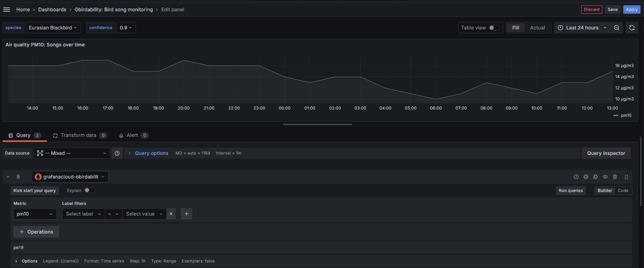This screenshot has height=268, width=644.
Task: Click the vertical scrollbar of query editor
Action: click(640, 172)
